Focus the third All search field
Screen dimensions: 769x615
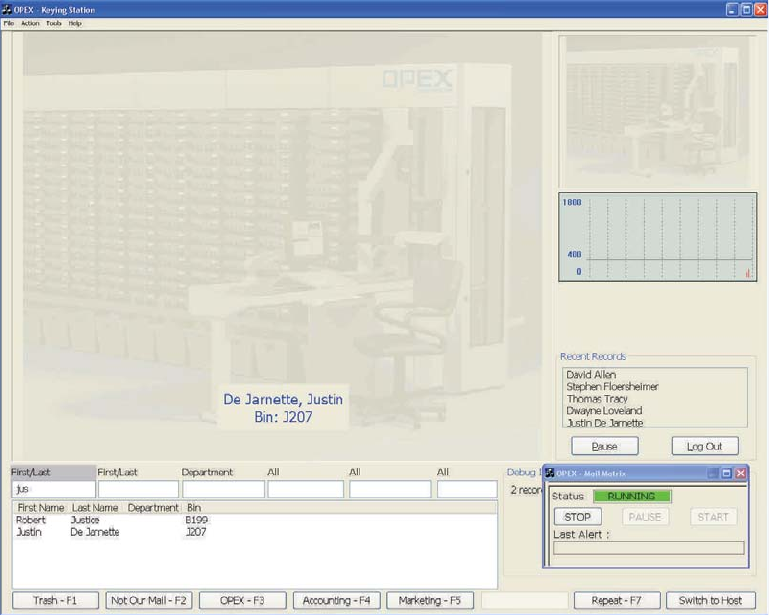(467, 489)
